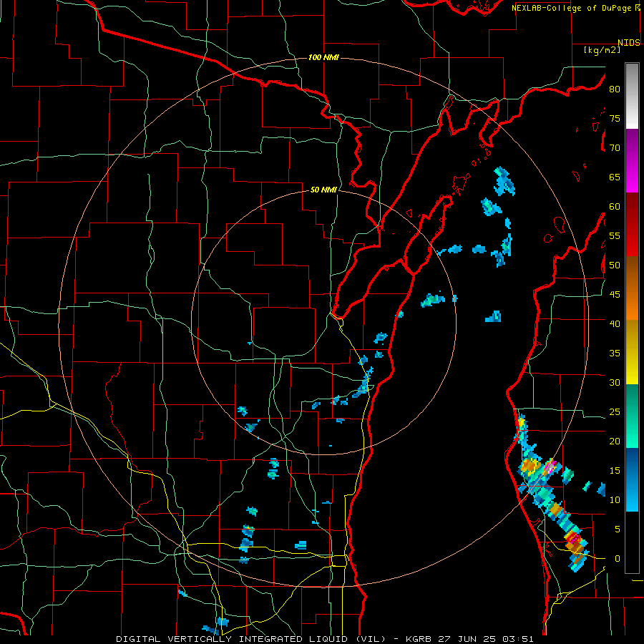Viewport: 644px width, 644px height.
Task: Select the 65 value on the color scale
Action: [615, 177]
